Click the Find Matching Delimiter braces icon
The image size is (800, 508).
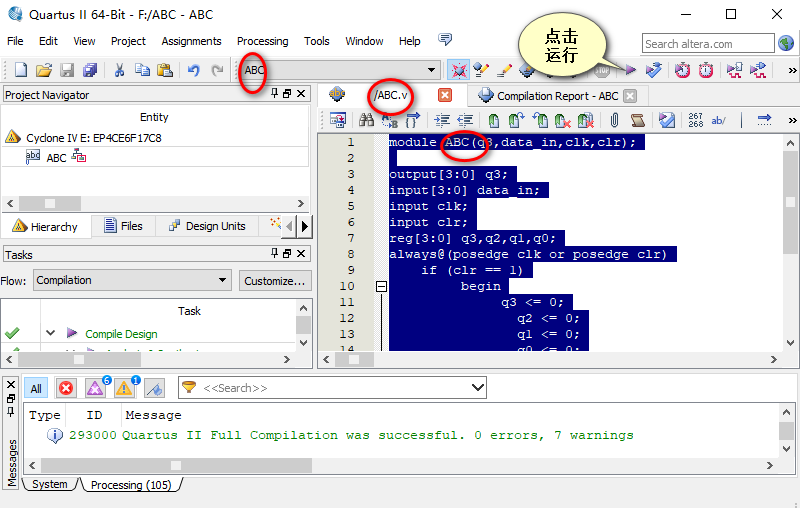pos(412,120)
